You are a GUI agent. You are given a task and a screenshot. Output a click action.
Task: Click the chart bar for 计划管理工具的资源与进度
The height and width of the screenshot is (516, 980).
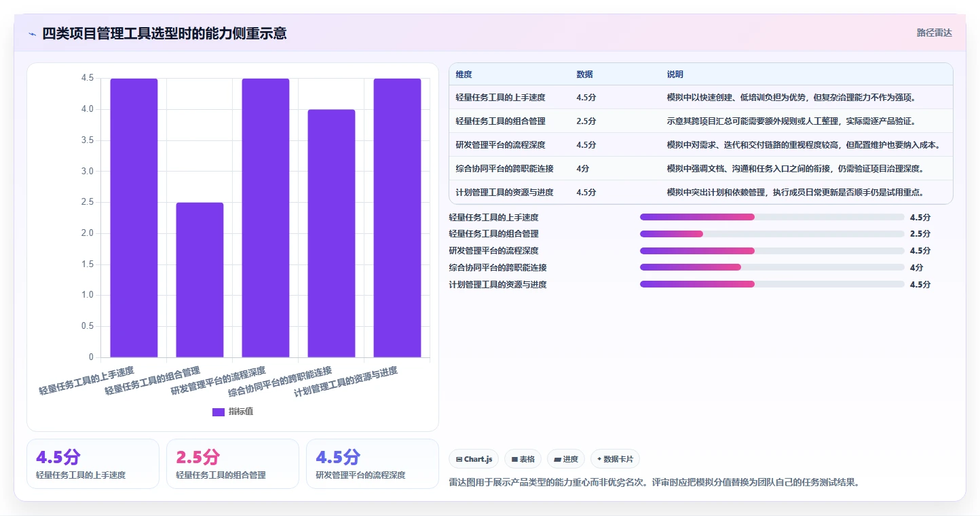point(397,218)
